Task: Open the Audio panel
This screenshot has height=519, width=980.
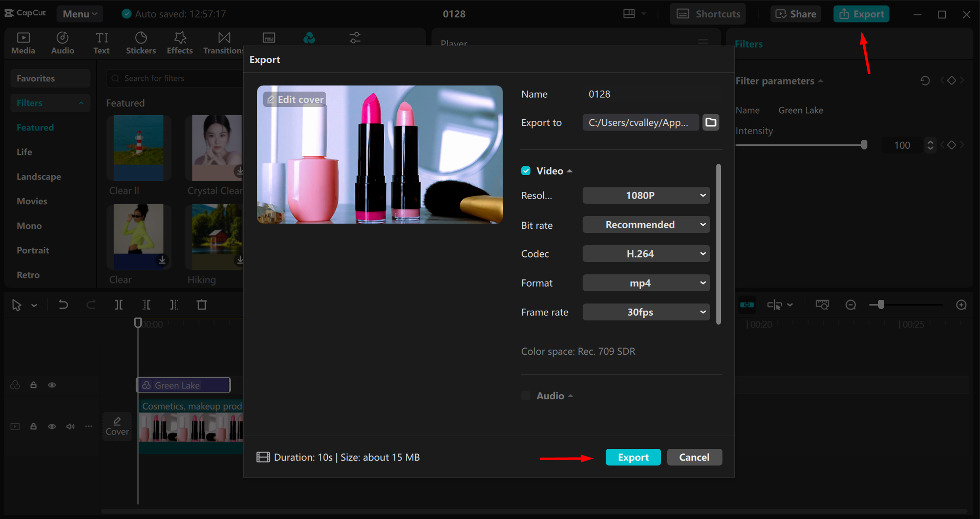Action: click(62, 42)
